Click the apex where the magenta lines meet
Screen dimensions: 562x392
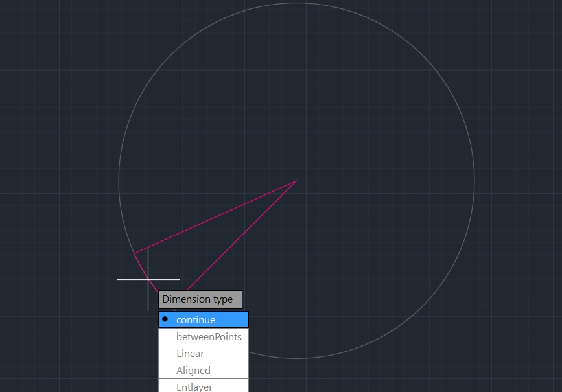coord(296,181)
